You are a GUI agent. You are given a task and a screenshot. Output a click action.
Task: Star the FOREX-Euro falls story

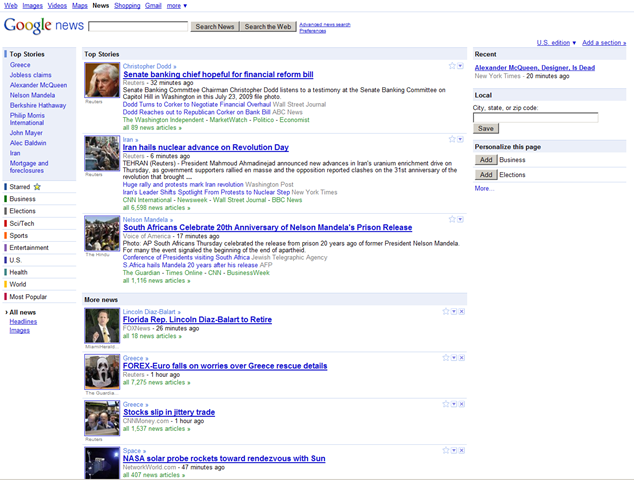click(446, 357)
